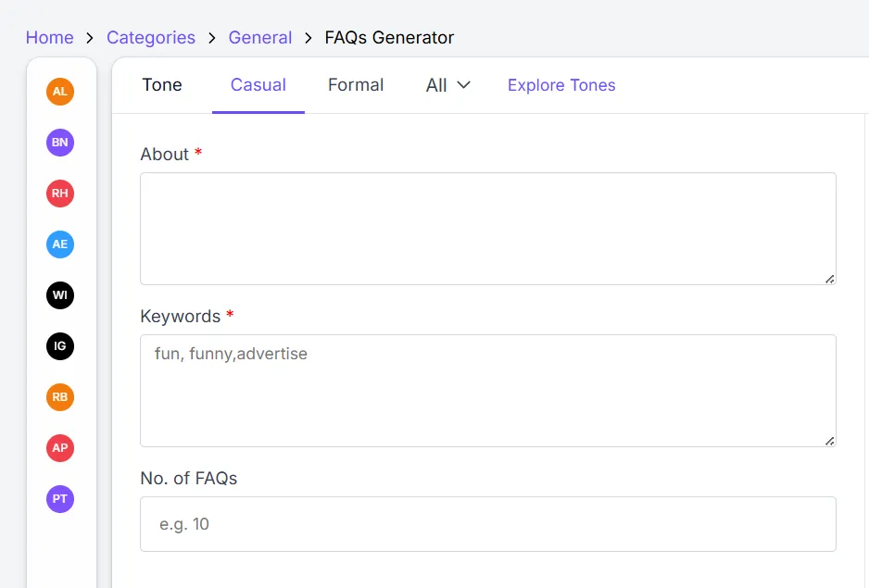Choose the purple BN language badge
The image size is (869, 588).
point(60,143)
